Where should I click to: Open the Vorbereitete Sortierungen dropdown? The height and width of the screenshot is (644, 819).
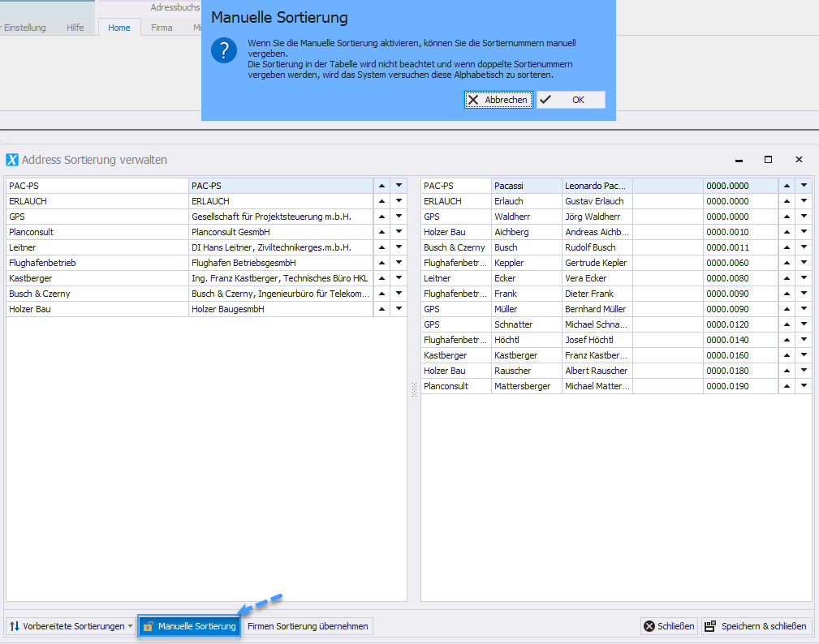click(x=71, y=626)
